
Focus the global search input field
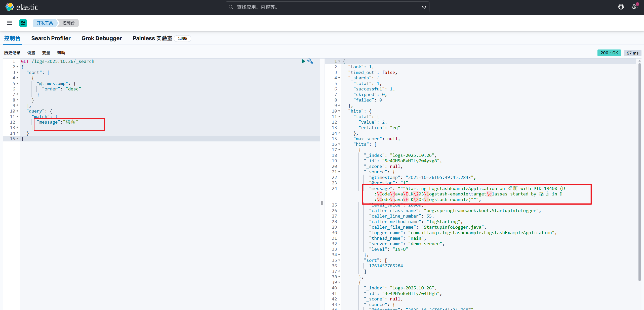click(327, 7)
